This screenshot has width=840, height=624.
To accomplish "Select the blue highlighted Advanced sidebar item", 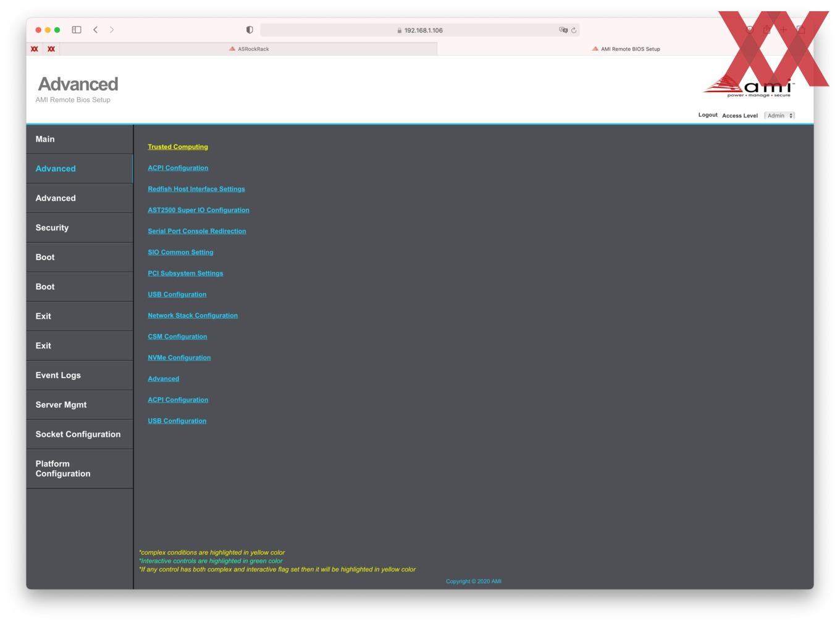I will coord(80,169).
